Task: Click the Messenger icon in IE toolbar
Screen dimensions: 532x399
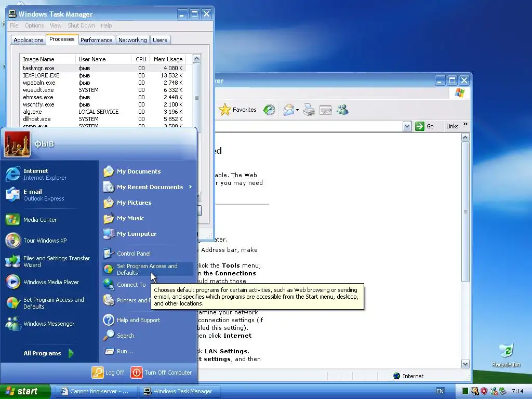Action: click(342, 110)
